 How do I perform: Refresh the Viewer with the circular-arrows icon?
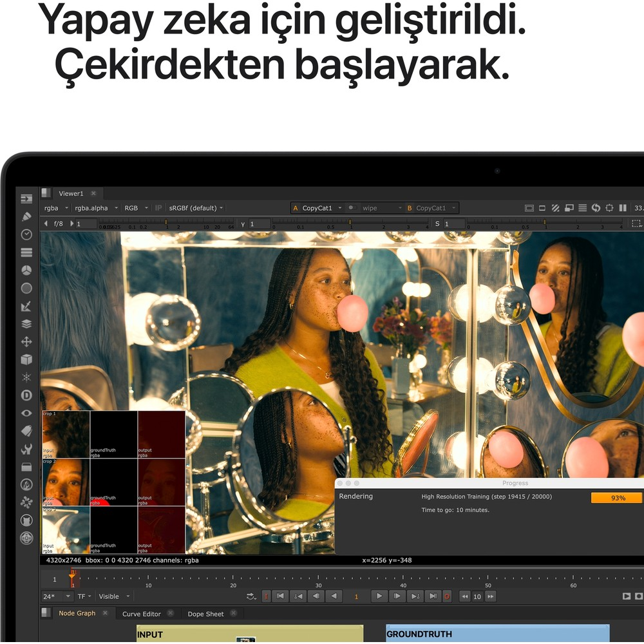[596, 208]
